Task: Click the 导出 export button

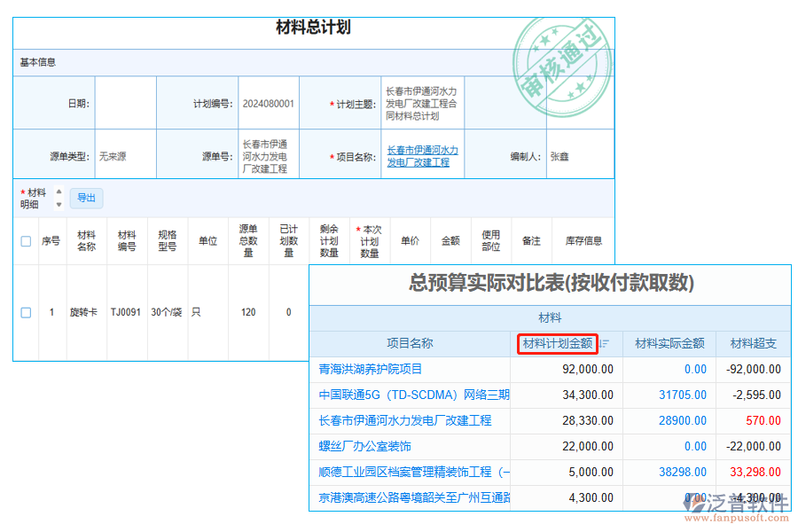Action: tap(86, 198)
